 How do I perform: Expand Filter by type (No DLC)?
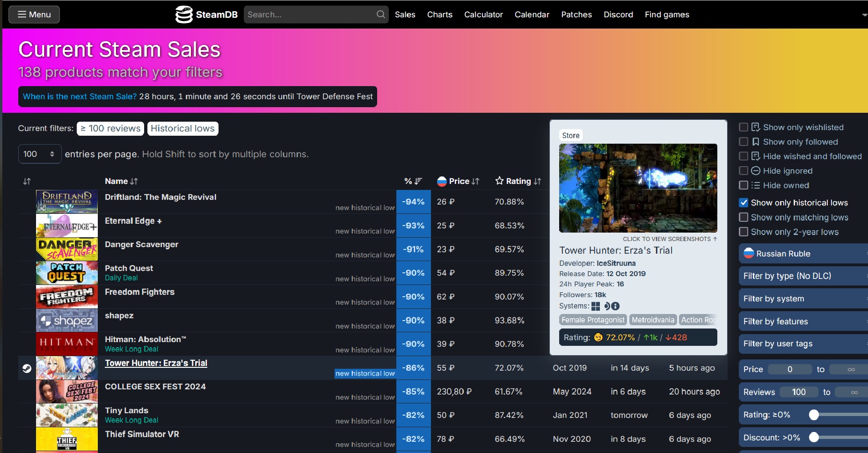[x=803, y=276]
